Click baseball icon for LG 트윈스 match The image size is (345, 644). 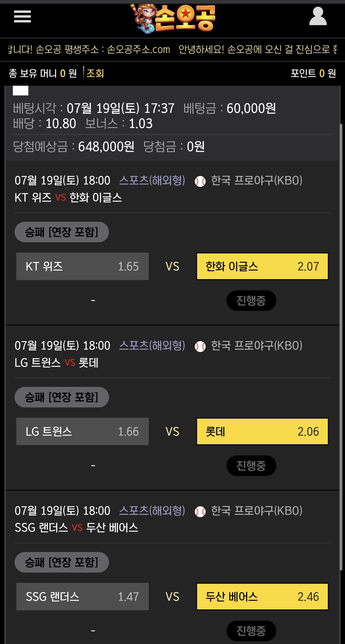pos(200,346)
